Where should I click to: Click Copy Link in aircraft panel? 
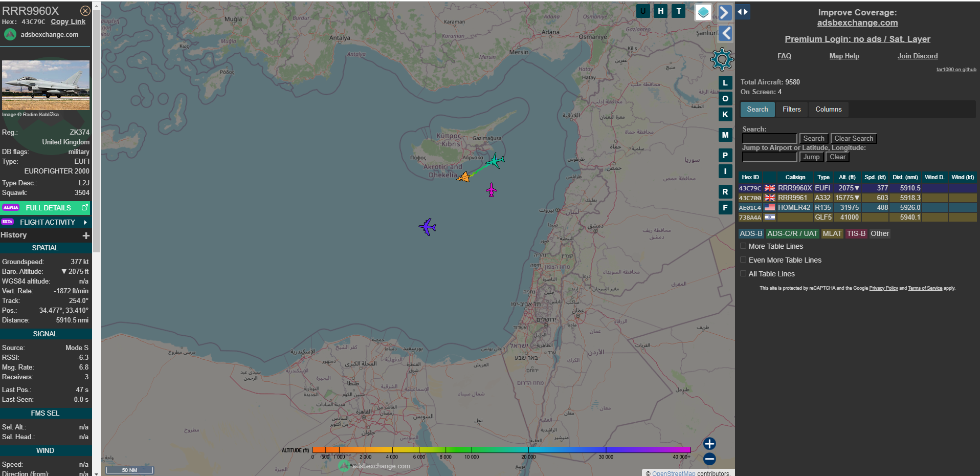(x=68, y=21)
